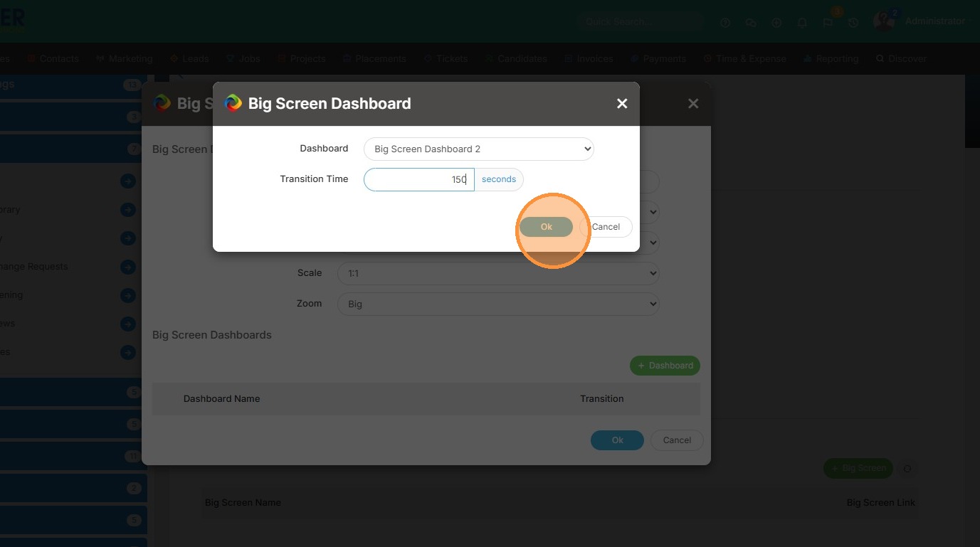Open the Placements menu
Viewport: 980px width, 547px height.
coord(374,58)
